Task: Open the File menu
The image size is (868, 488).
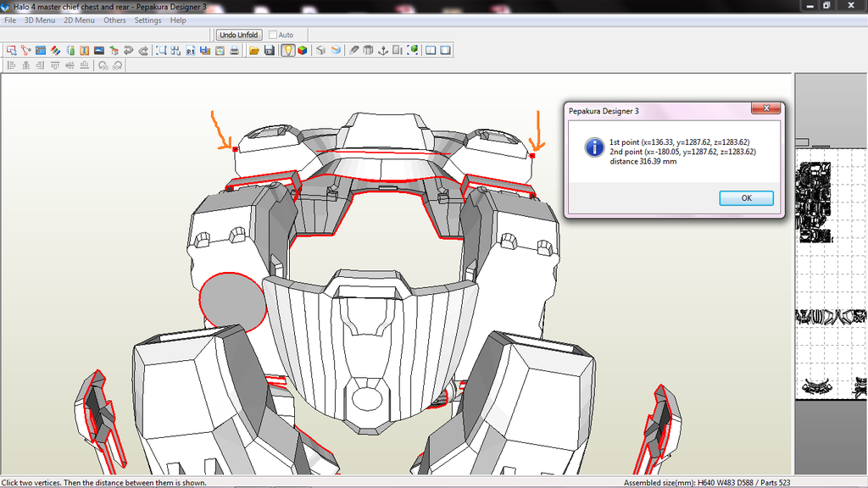Action: point(10,20)
